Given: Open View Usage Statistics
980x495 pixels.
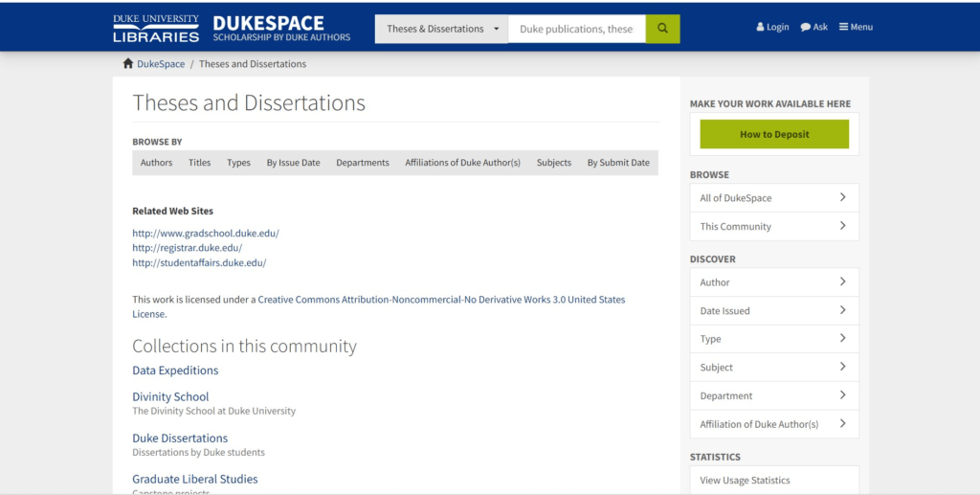Looking at the screenshot, I should click(774, 480).
